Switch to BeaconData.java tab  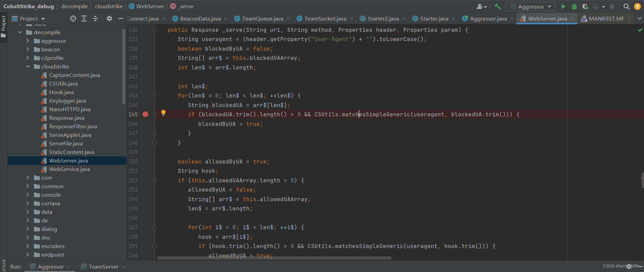[x=200, y=18]
